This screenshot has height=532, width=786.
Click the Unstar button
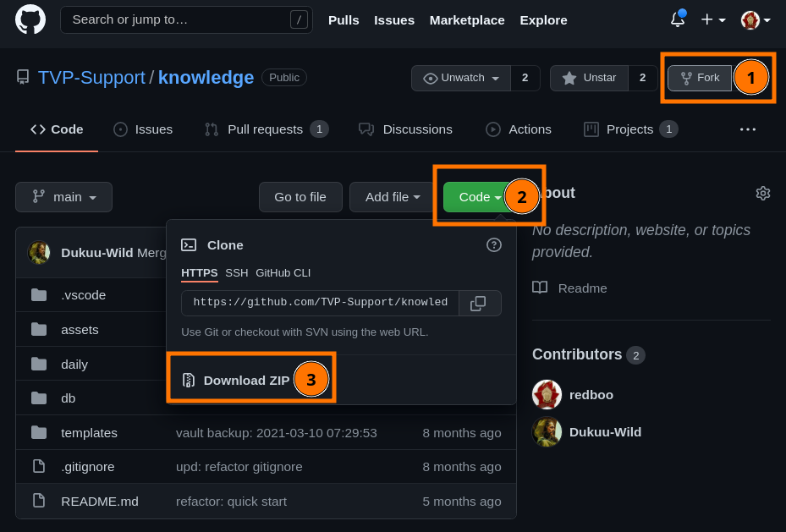pyautogui.click(x=589, y=78)
